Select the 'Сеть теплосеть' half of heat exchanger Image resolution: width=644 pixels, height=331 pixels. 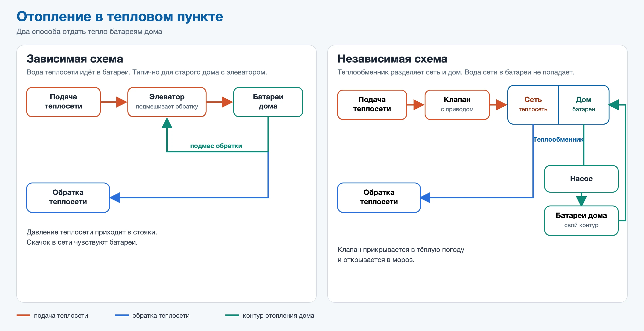(x=533, y=105)
